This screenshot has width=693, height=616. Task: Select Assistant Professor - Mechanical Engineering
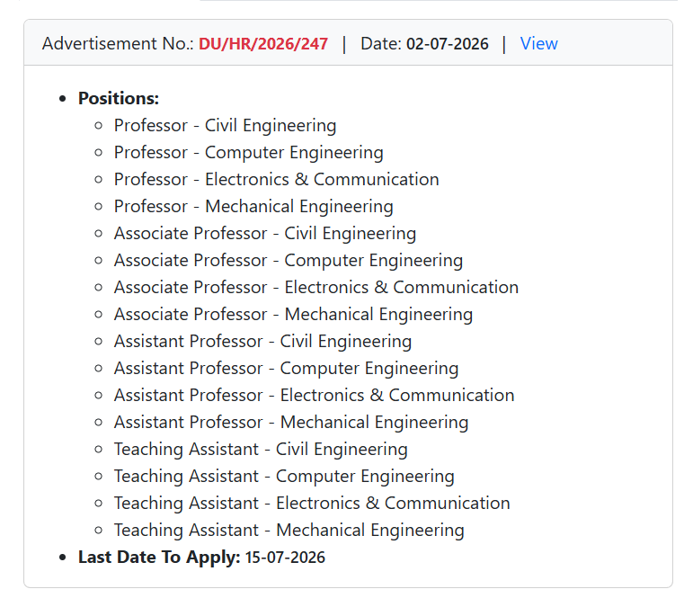click(x=291, y=423)
